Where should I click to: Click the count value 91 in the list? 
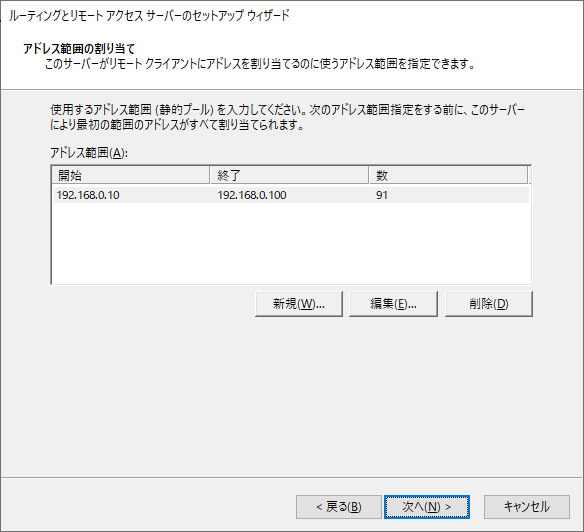[382, 195]
